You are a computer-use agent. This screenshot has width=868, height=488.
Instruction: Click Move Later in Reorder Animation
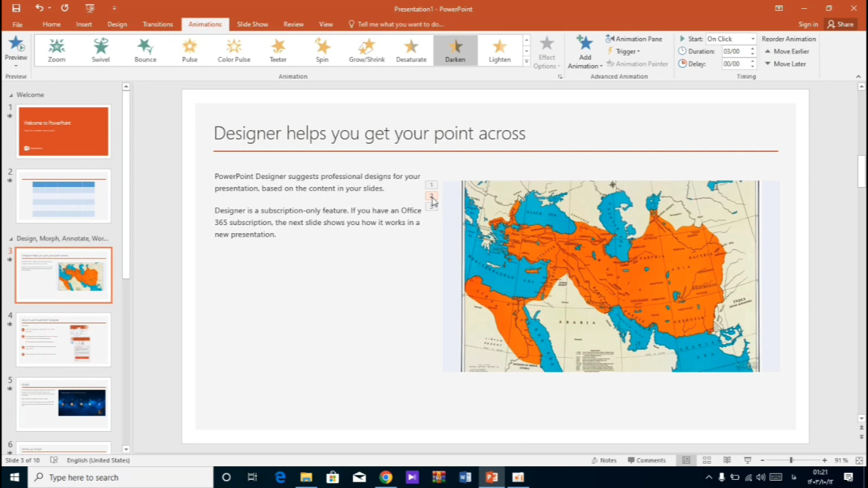click(x=785, y=64)
